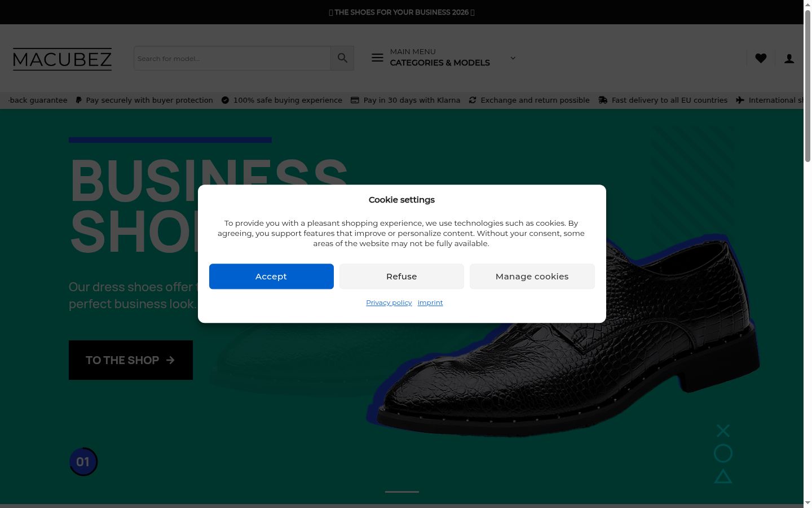Click 'Exchange and return possible' text
This screenshot has height=508, width=812.
pyautogui.click(x=535, y=100)
